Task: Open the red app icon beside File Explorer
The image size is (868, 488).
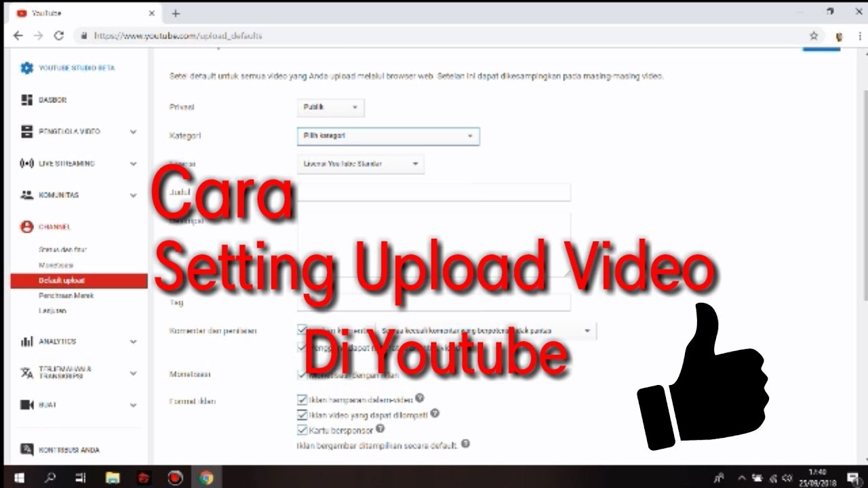Action: click(144, 477)
